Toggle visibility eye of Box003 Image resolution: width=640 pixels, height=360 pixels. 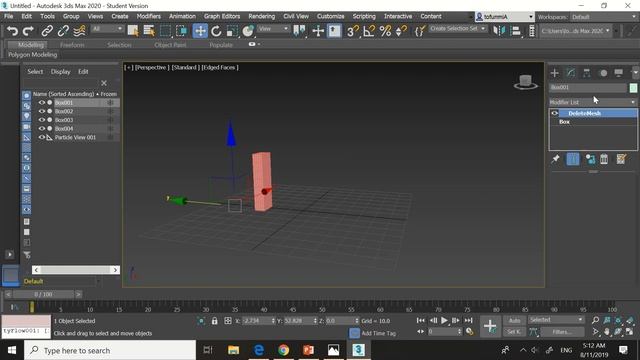42,120
